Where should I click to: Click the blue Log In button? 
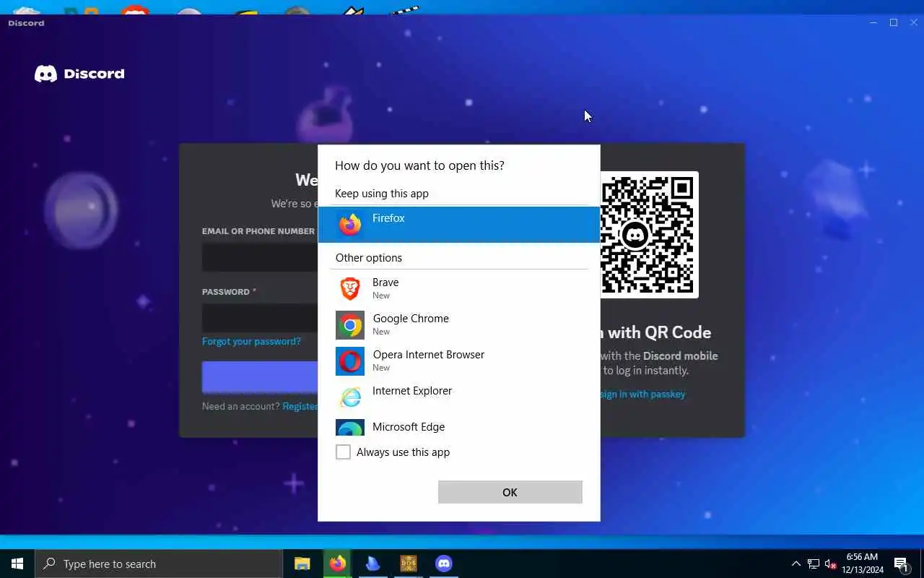[x=260, y=377]
